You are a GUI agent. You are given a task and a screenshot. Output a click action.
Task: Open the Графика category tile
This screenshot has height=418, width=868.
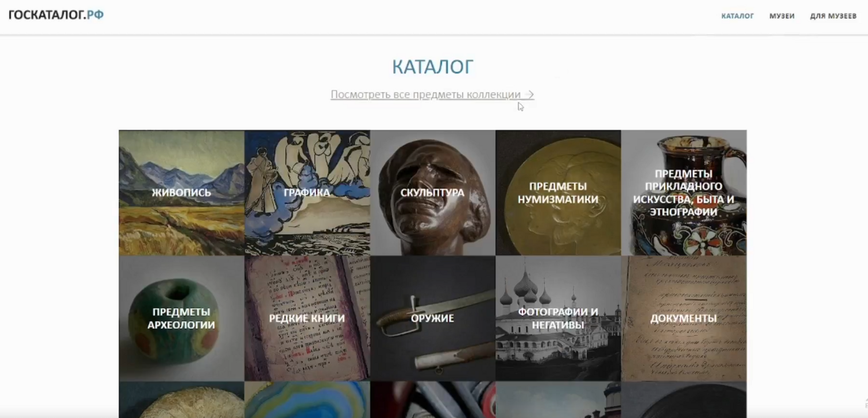coord(307,193)
